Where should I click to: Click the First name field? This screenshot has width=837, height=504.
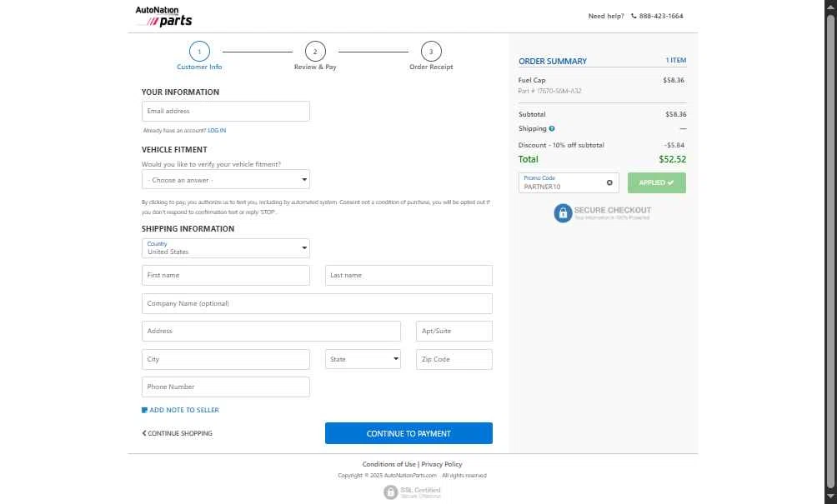[x=225, y=275]
